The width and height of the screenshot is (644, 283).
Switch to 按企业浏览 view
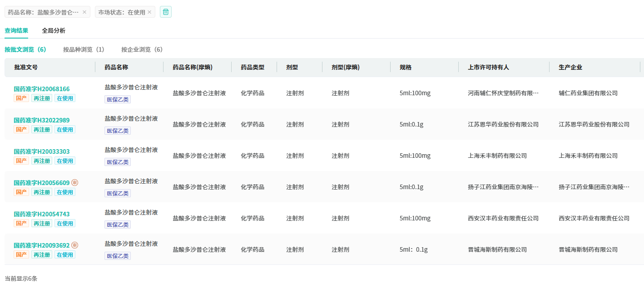[142, 49]
